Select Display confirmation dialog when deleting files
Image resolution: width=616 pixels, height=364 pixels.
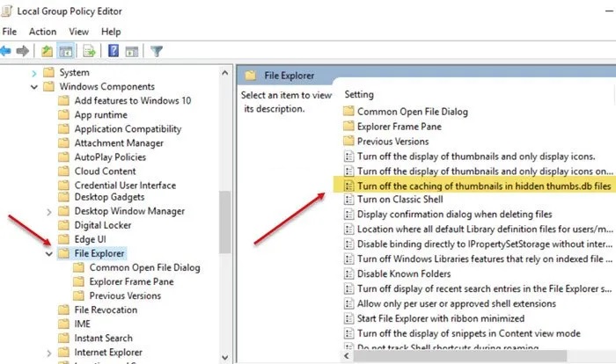tap(455, 214)
